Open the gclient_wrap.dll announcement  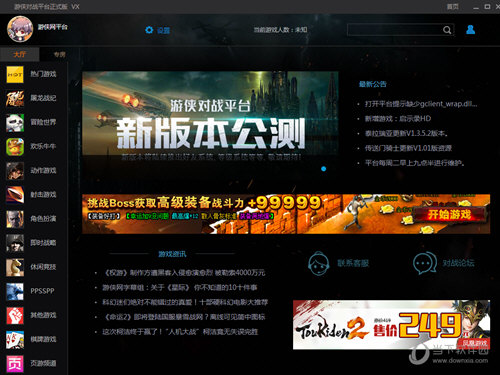(421, 104)
